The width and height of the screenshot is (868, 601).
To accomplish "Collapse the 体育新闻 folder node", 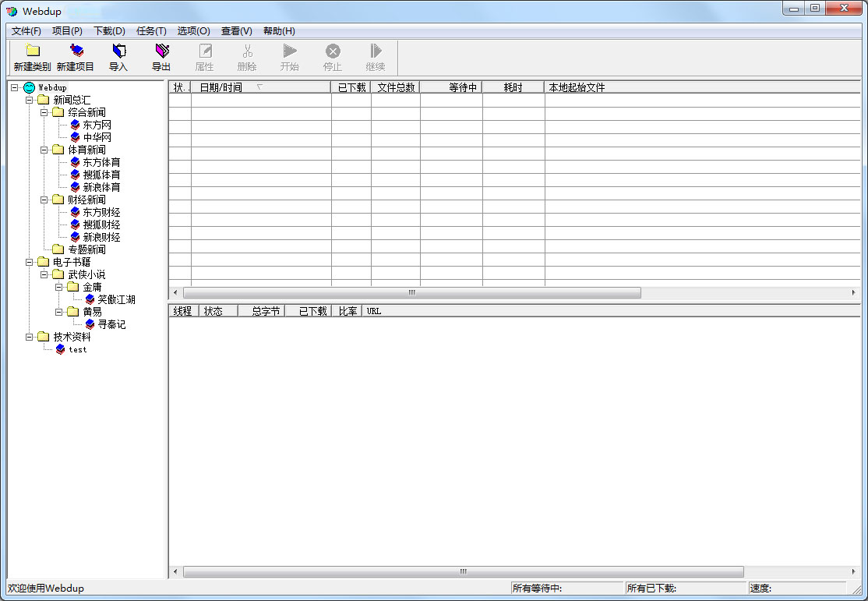I will [44, 150].
